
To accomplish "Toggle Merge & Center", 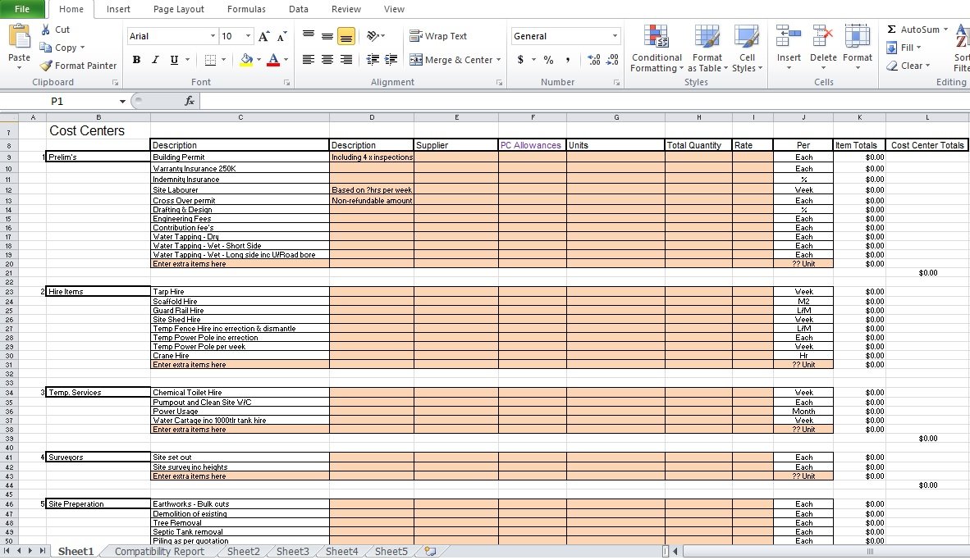I will (451, 60).
